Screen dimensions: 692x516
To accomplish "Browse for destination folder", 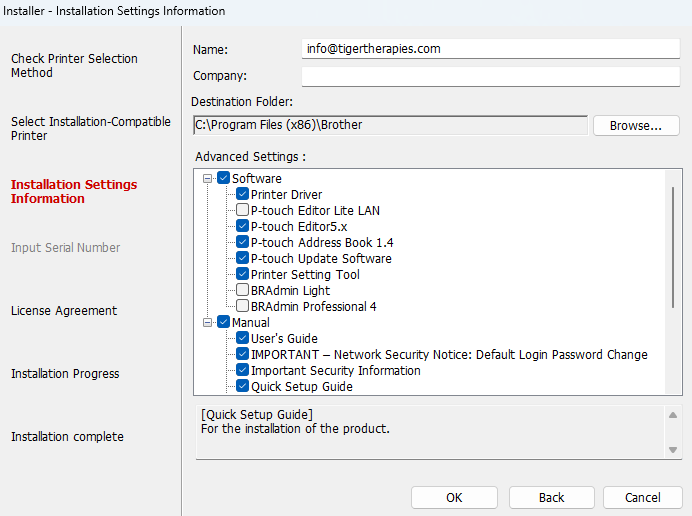I will (636, 126).
